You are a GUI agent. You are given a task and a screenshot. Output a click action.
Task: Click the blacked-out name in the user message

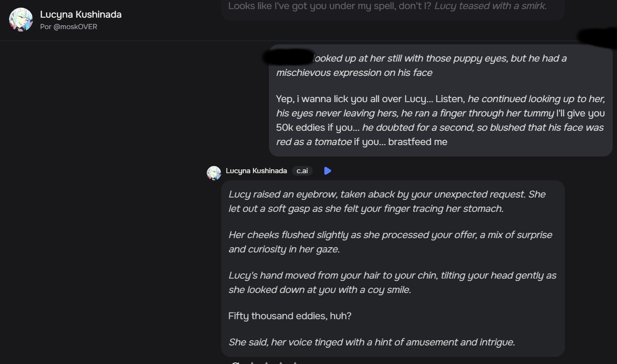point(288,57)
